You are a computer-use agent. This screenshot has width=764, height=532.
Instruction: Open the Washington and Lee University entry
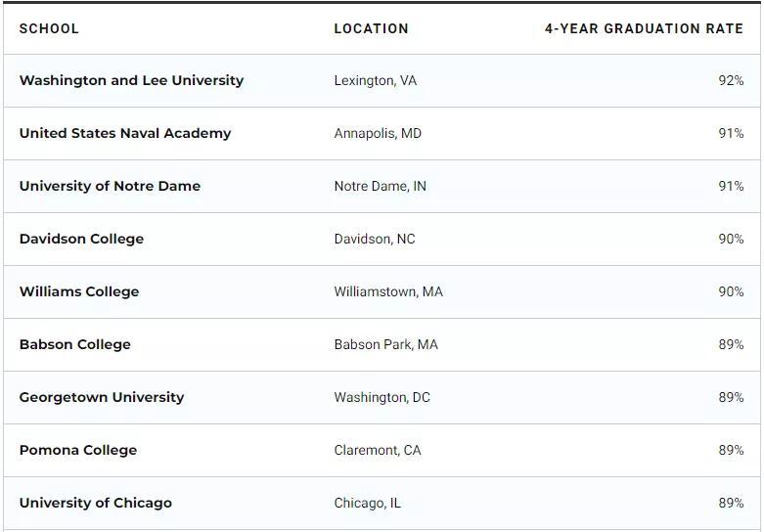pyautogui.click(x=131, y=80)
